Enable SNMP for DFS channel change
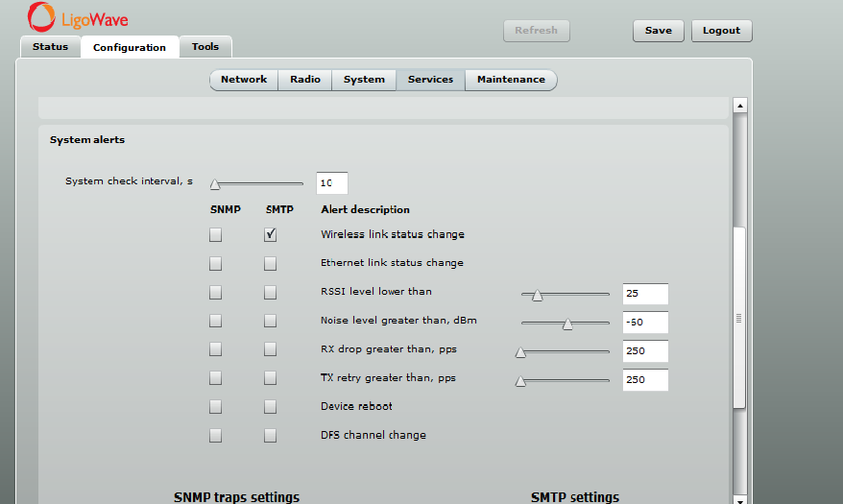 [216, 435]
